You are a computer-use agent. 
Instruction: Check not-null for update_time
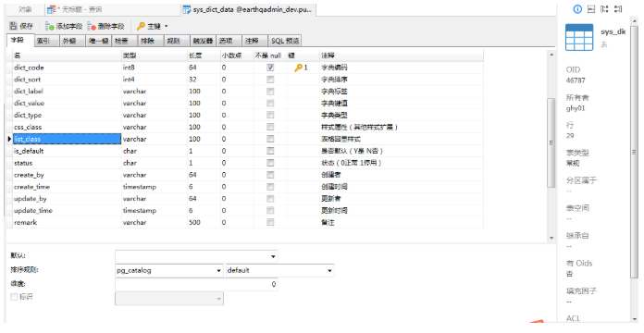click(270, 211)
